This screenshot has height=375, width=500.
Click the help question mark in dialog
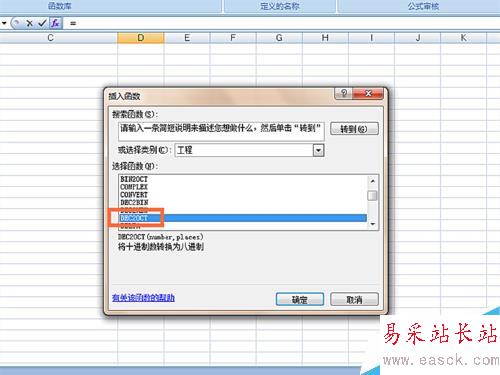344,93
